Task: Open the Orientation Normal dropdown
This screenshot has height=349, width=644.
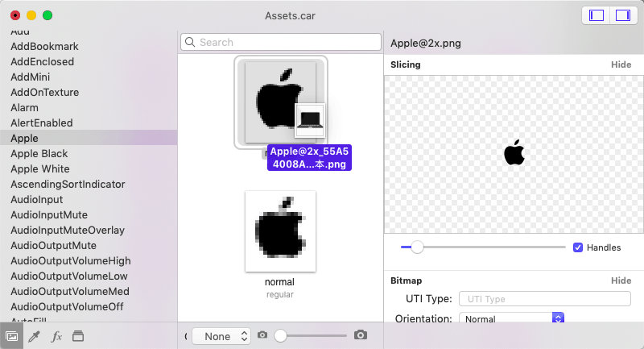Action: click(x=511, y=318)
